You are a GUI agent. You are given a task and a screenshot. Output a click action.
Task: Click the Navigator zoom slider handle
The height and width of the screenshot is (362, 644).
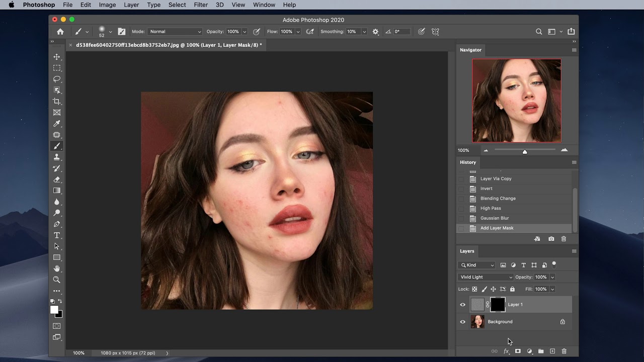click(525, 151)
